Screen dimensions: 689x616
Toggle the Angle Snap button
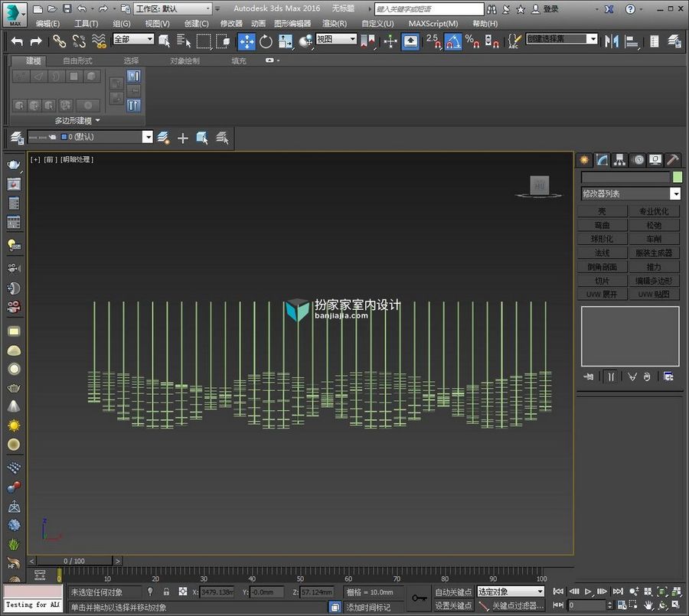point(453,42)
